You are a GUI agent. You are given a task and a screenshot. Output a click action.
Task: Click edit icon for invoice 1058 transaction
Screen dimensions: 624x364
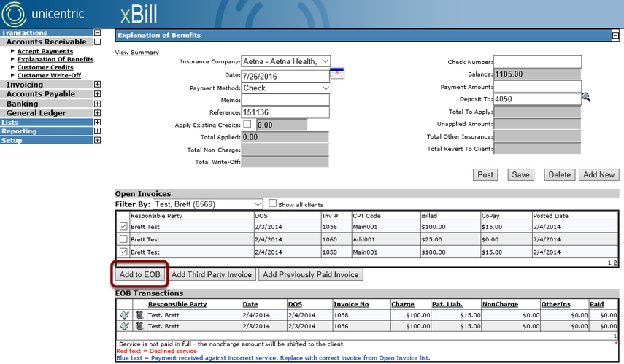coord(124,315)
